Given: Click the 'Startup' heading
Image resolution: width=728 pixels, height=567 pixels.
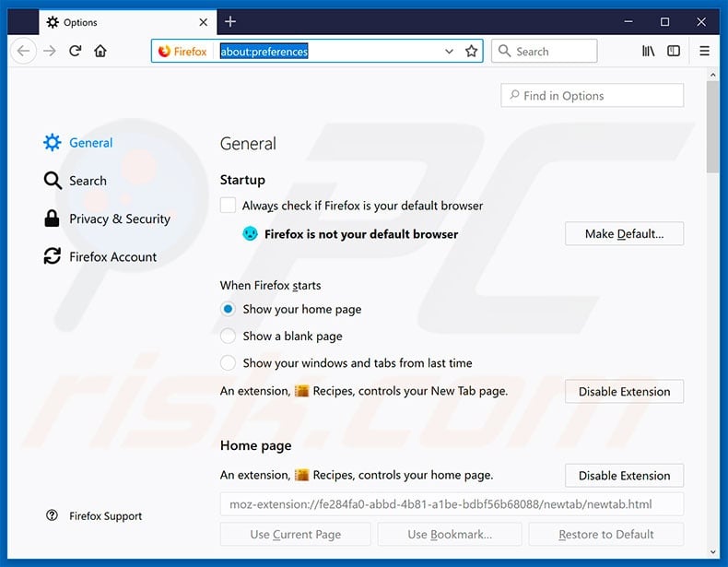Looking at the screenshot, I should coord(242,180).
